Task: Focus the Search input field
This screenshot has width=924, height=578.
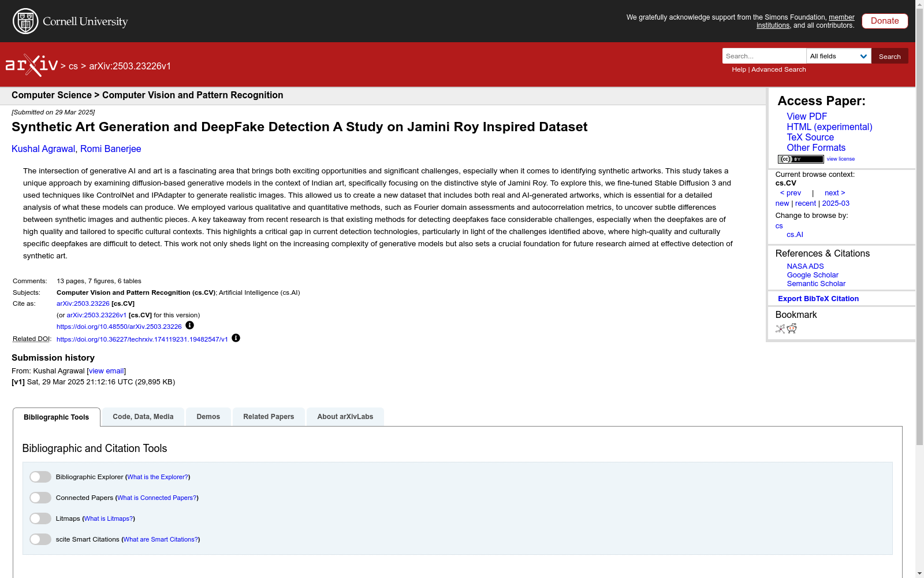Action: pos(764,56)
